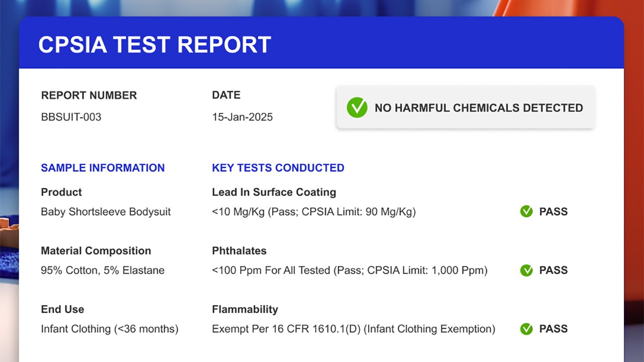
Task: Click the CPSIA Test Report title
Action: tap(154, 45)
